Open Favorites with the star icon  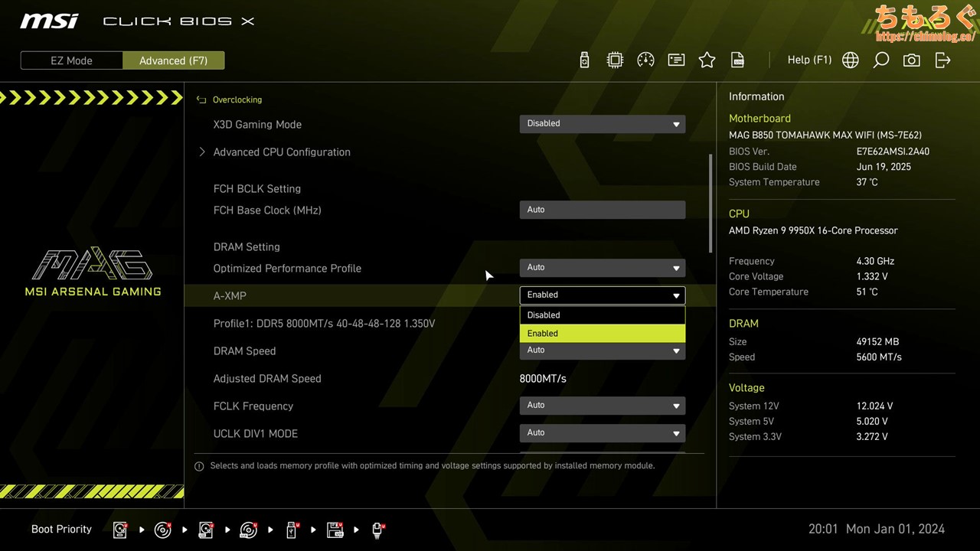pos(707,60)
